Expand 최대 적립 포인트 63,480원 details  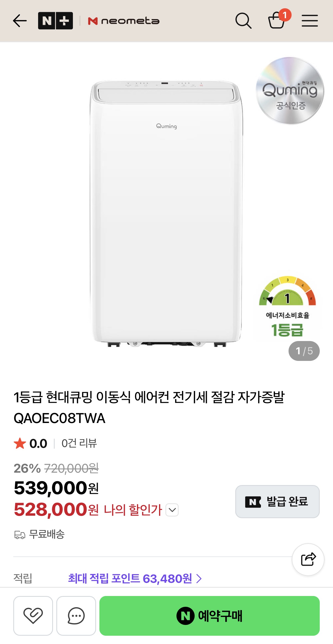[x=135, y=578]
